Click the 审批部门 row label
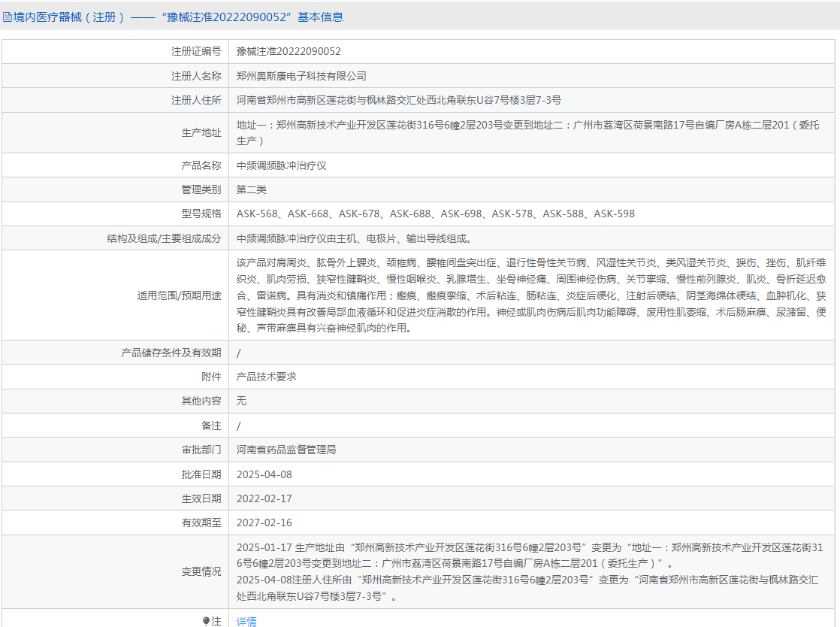The height and width of the screenshot is (627, 840). (x=201, y=450)
